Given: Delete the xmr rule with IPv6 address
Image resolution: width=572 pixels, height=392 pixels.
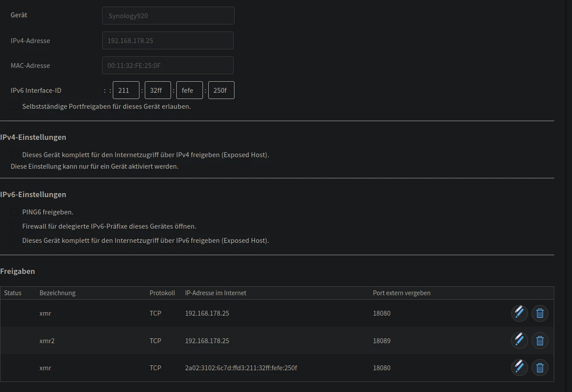Looking at the screenshot, I should click(x=540, y=368).
